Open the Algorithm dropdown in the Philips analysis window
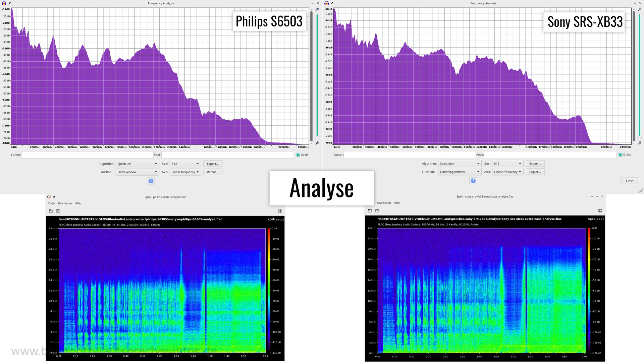 pyautogui.click(x=137, y=164)
